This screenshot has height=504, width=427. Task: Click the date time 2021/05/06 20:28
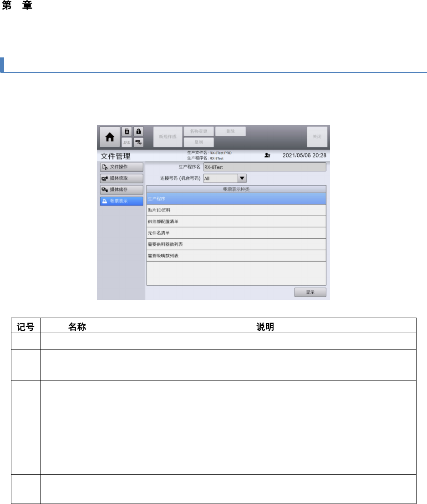click(305, 155)
